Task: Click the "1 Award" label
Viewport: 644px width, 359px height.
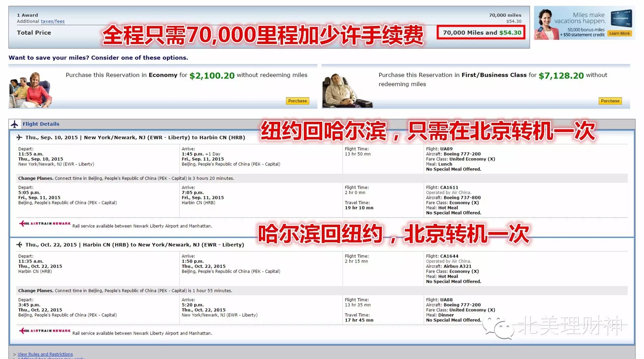Action: (x=27, y=15)
